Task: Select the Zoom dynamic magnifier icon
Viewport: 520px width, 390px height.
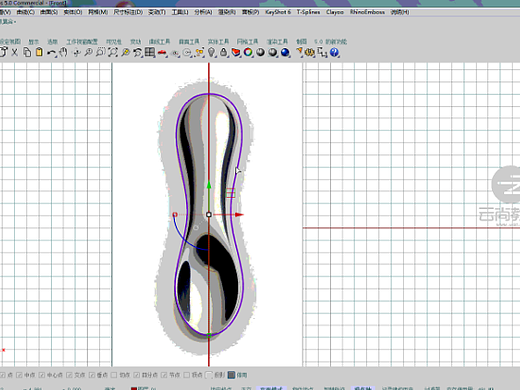Action: coord(88,52)
